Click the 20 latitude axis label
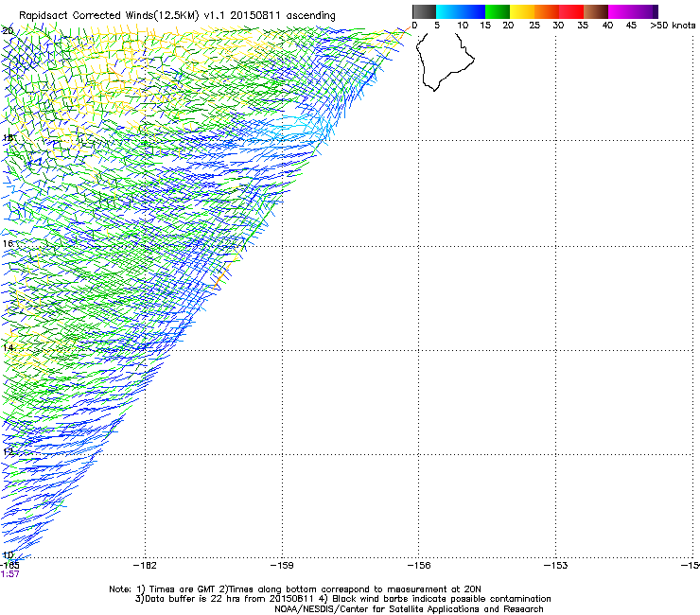 tap(8, 31)
